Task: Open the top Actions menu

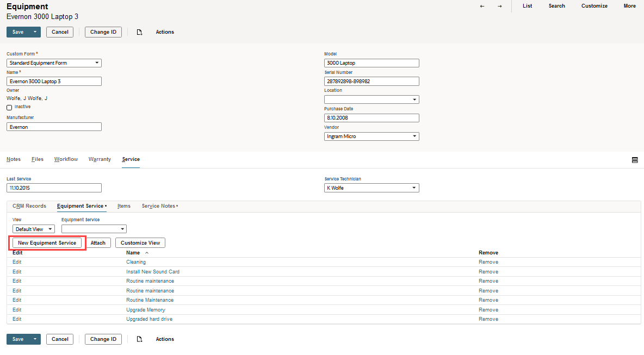Action: coord(165,32)
